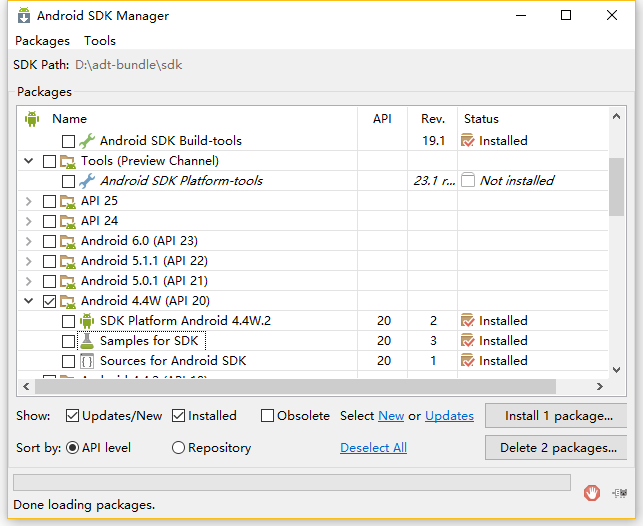The width and height of the screenshot is (643, 526).
Task: Click the SDK Manager log icon in status bar
Action: tap(620, 492)
